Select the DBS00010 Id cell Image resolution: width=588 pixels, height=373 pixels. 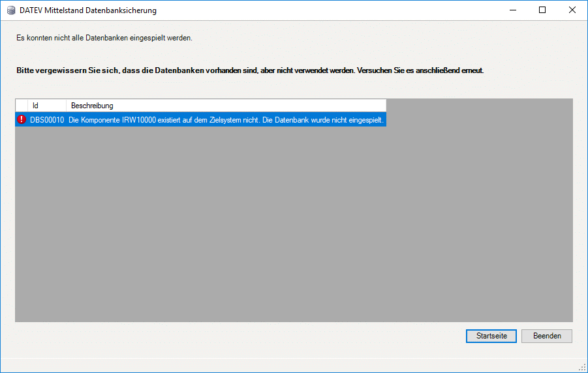coord(47,120)
